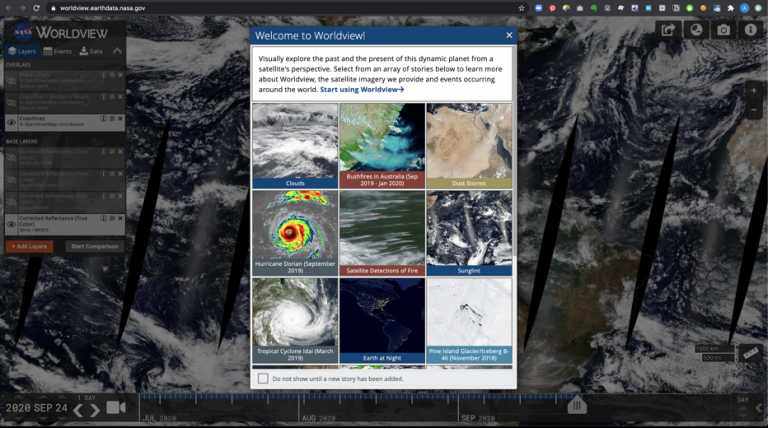
Task: Switch to the Layers tab
Action: [22, 51]
